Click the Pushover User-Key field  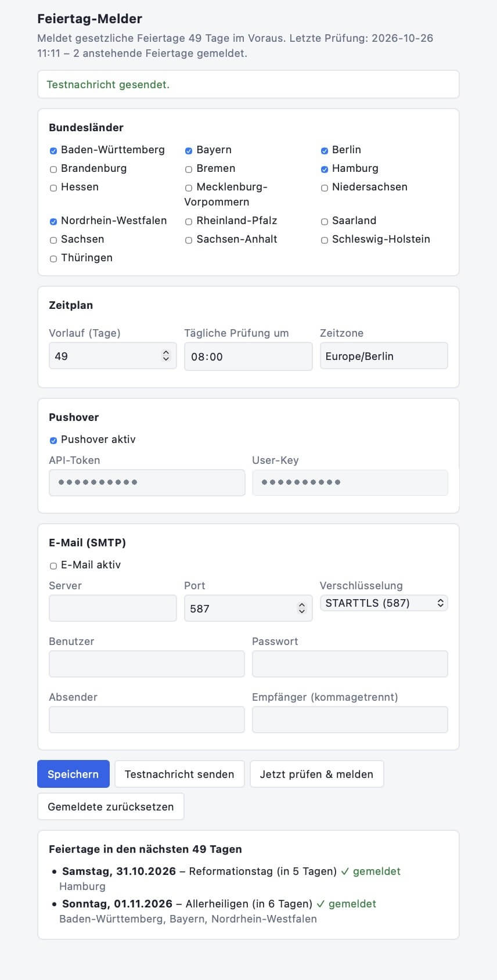350,482
